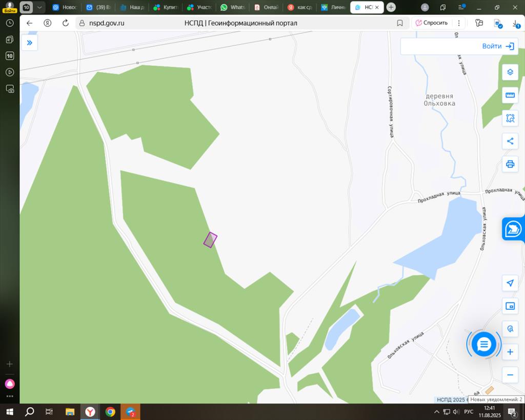Bookmark this page
This screenshot has width=525, height=420.
pos(400,23)
